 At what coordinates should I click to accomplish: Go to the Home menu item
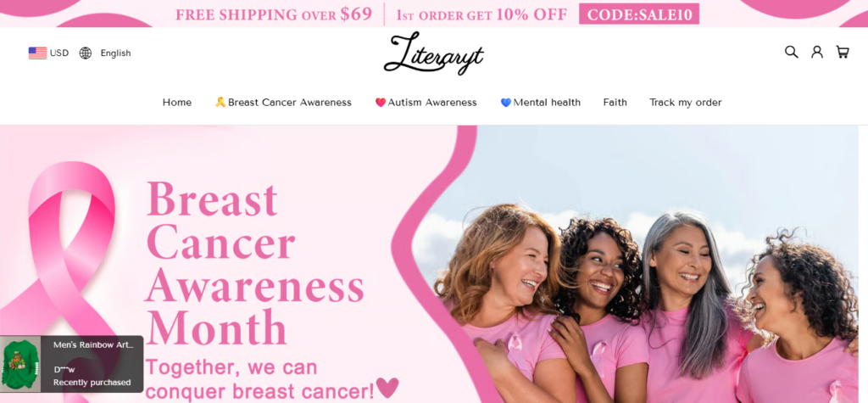[177, 103]
